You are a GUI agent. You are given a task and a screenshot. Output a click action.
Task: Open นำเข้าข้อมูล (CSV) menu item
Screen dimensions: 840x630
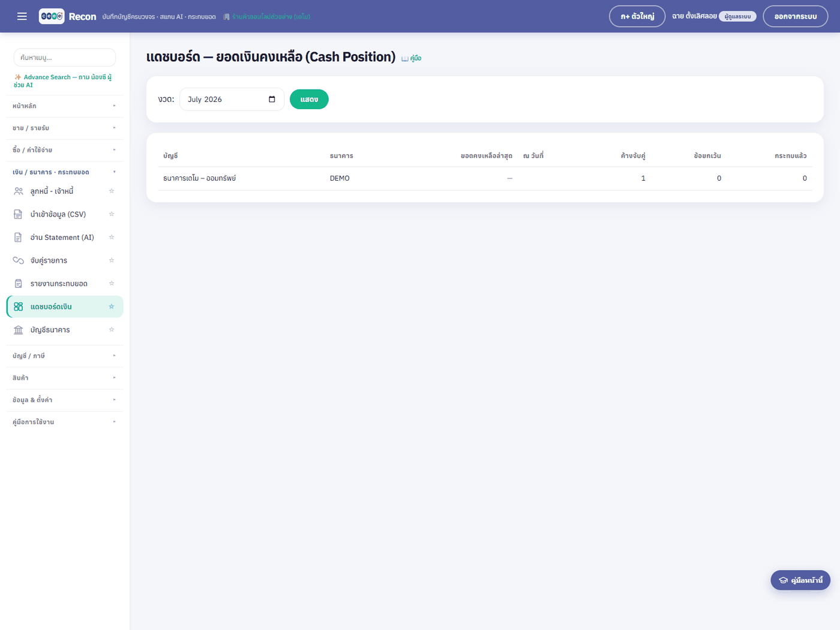pos(65,214)
